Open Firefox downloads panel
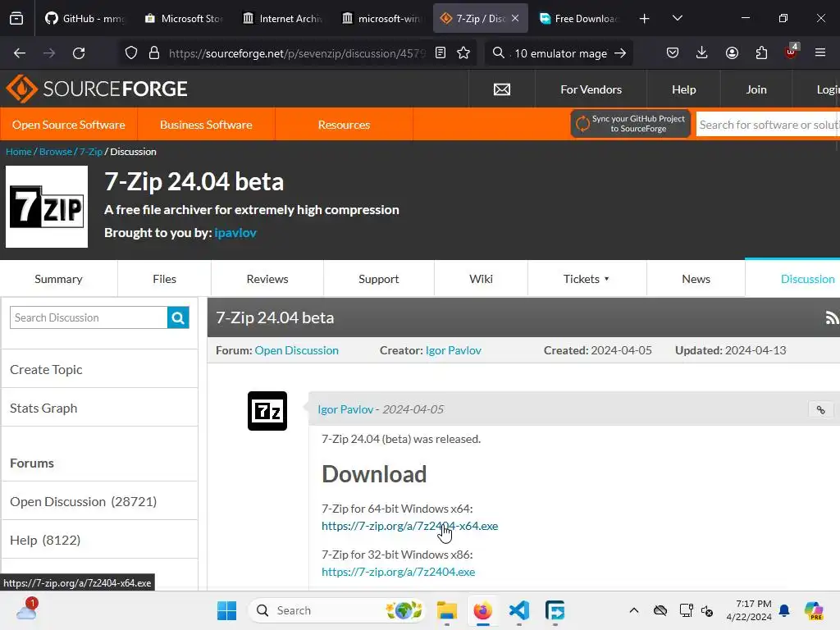Viewport: 840px width, 630px height. [x=702, y=53]
